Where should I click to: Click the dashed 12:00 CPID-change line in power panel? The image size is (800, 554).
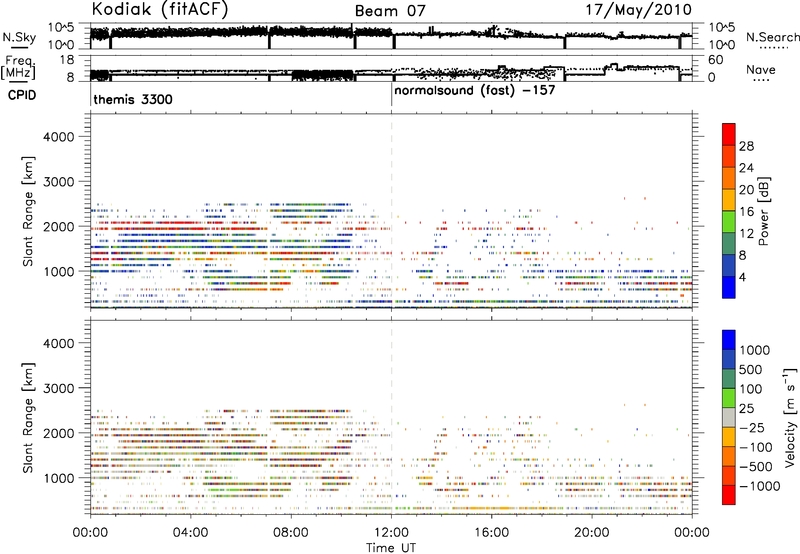[392, 211]
